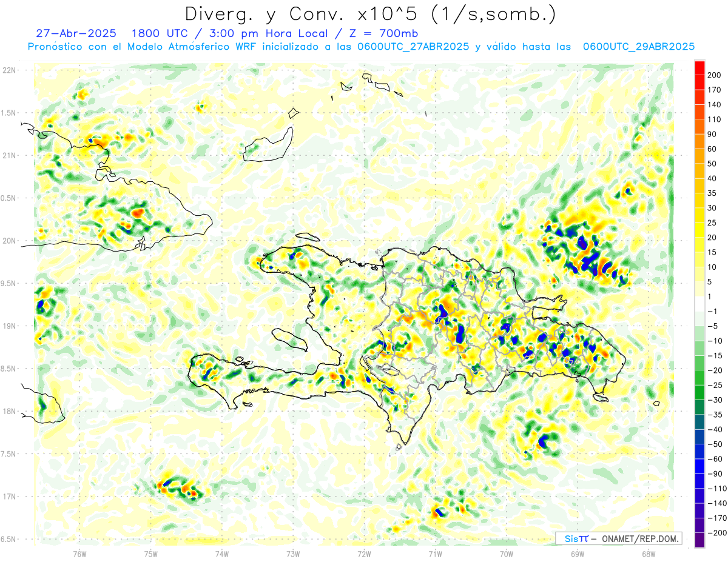Click the "-40" color bar label
The width and height of the screenshot is (728, 562).
pyautogui.click(x=715, y=430)
